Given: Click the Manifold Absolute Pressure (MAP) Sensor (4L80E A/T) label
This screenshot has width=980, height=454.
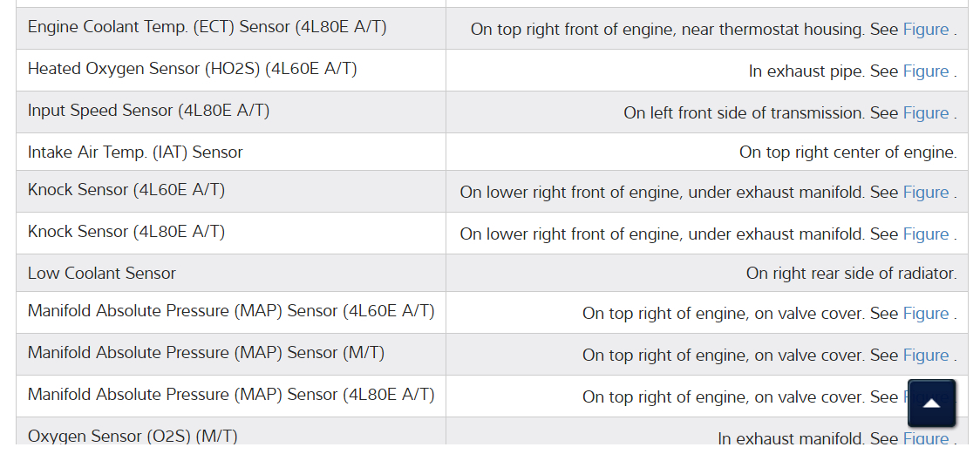Looking at the screenshot, I should [230, 395].
